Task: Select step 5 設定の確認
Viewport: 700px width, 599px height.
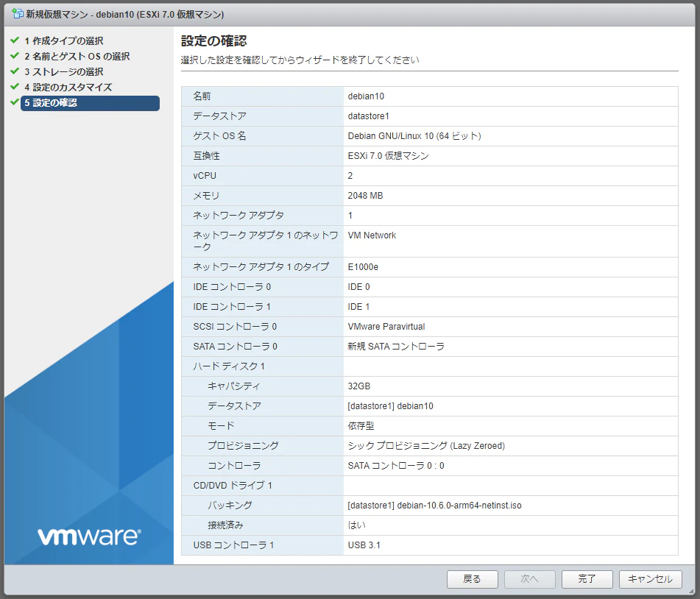Action: [x=90, y=103]
